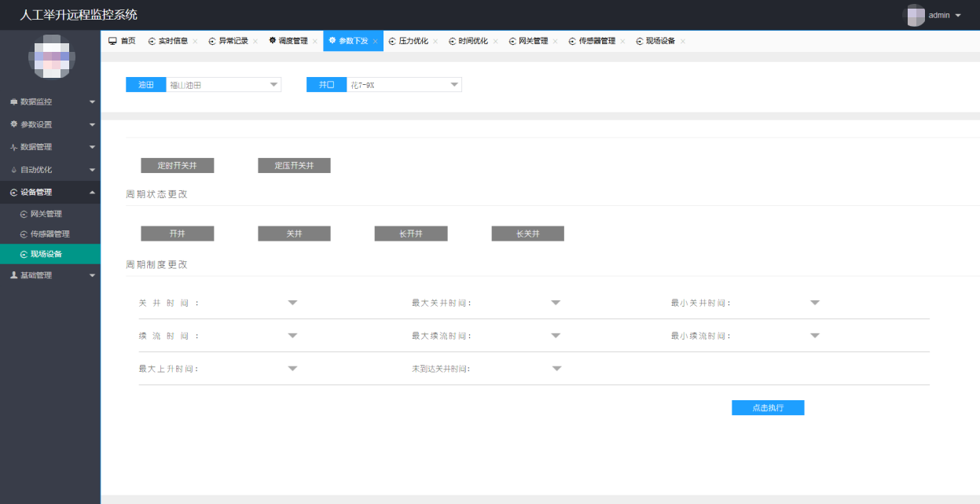
Task: Switch to the 调度管理 tab
Action: (x=292, y=41)
